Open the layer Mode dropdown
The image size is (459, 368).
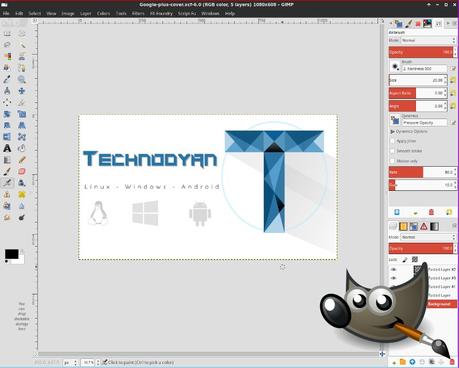428,237
